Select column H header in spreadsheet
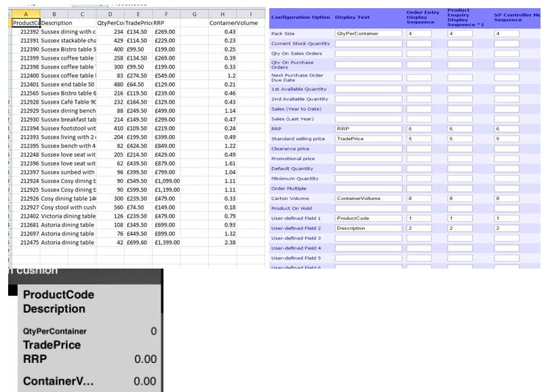 [222, 14]
